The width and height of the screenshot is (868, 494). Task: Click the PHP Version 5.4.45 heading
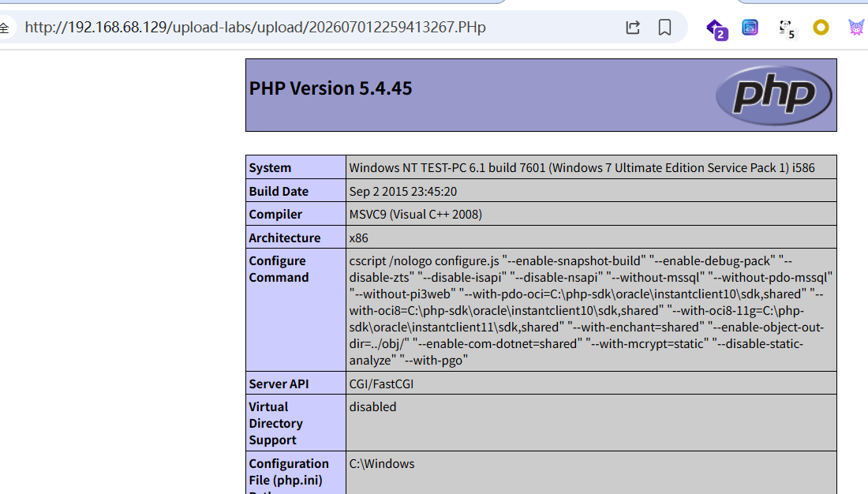pyautogui.click(x=331, y=88)
